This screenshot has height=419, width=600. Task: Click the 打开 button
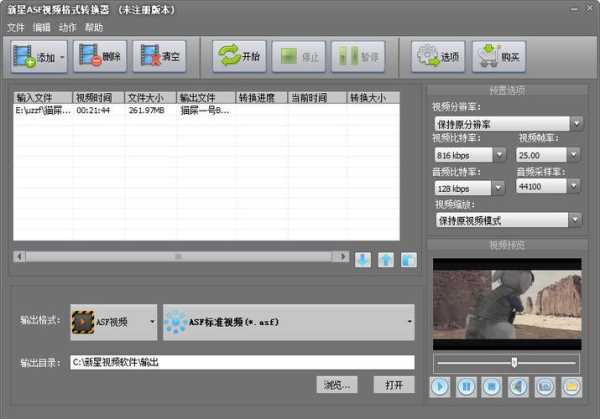(x=394, y=385)
